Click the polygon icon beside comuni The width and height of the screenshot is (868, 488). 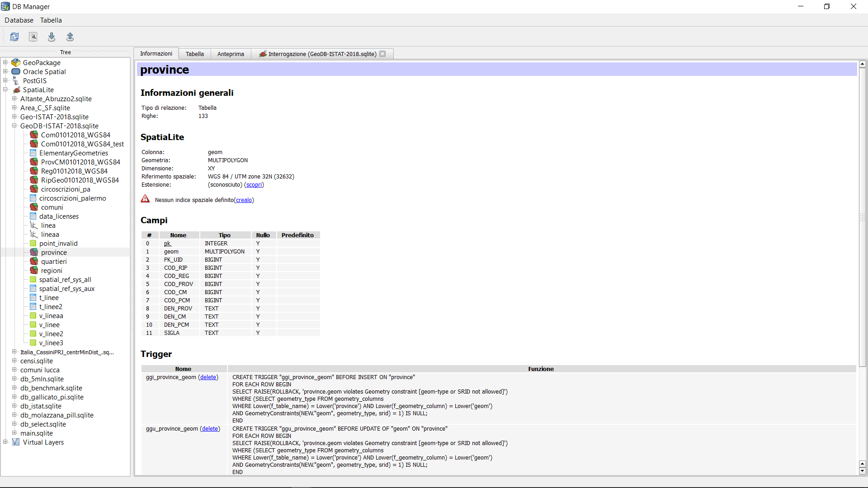click(34, 207)
